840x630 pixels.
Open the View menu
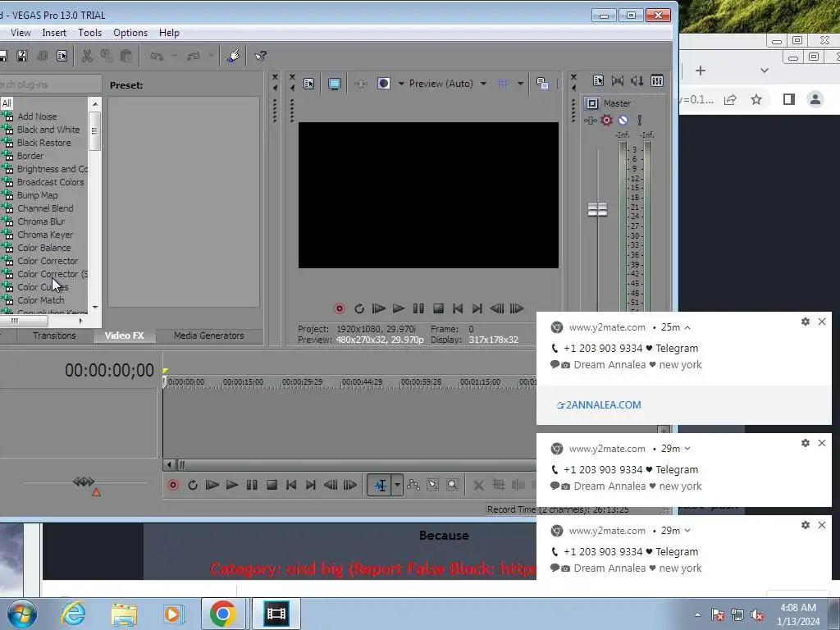coord(21,33)
